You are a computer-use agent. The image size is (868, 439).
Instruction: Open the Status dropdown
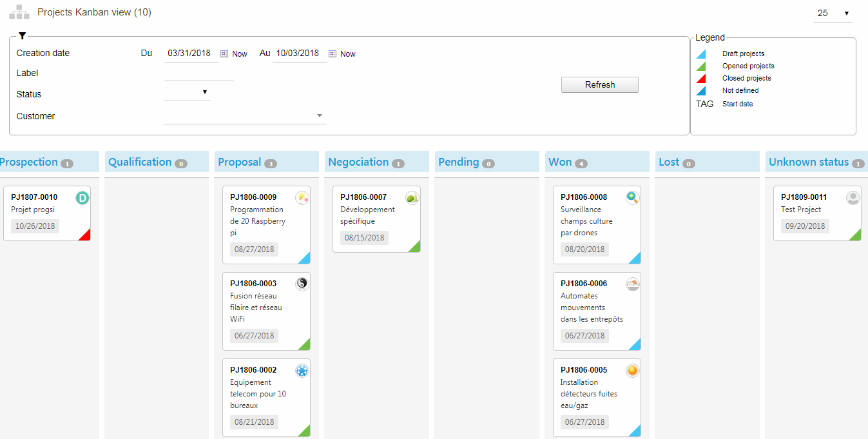point(188,93)
